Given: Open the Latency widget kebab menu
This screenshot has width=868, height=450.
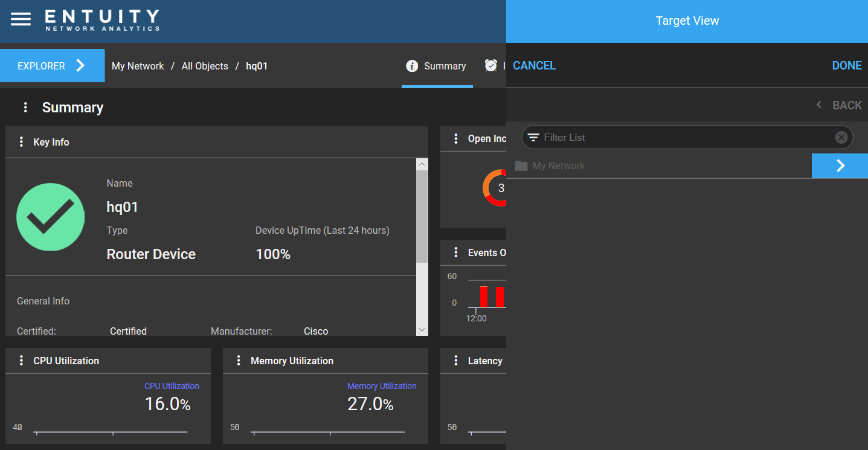Looking at the screenshot, I should [x=456, y=361].
